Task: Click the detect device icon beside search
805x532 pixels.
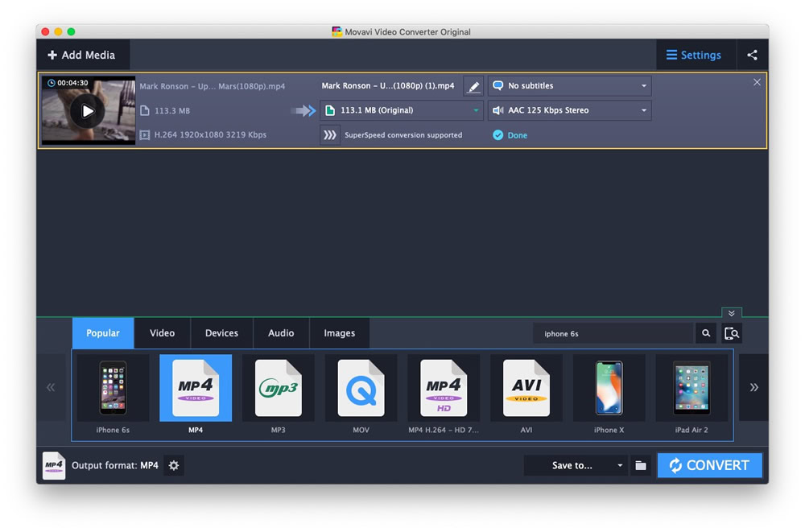Action: point(732,333)
